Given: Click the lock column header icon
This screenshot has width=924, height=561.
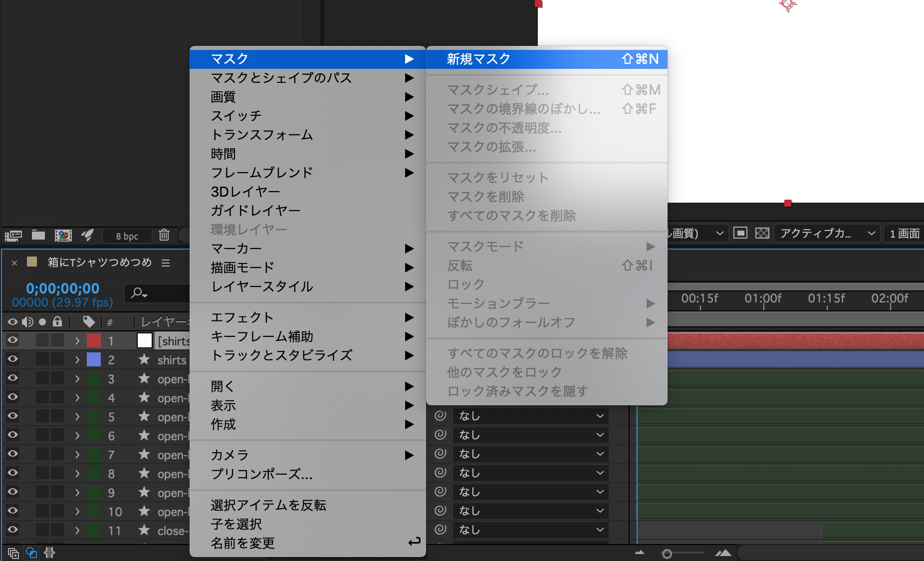Looking at the screenshot, I should [x=57, y=321].
